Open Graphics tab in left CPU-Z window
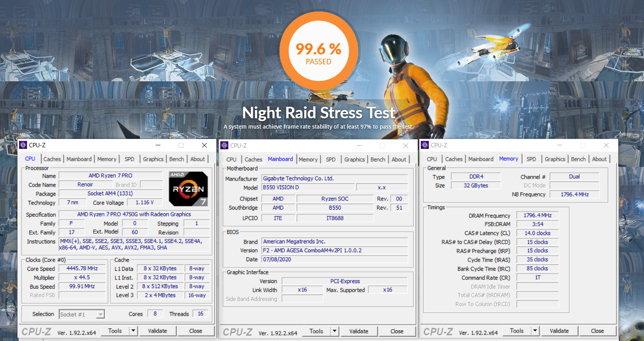 [153, 159]
